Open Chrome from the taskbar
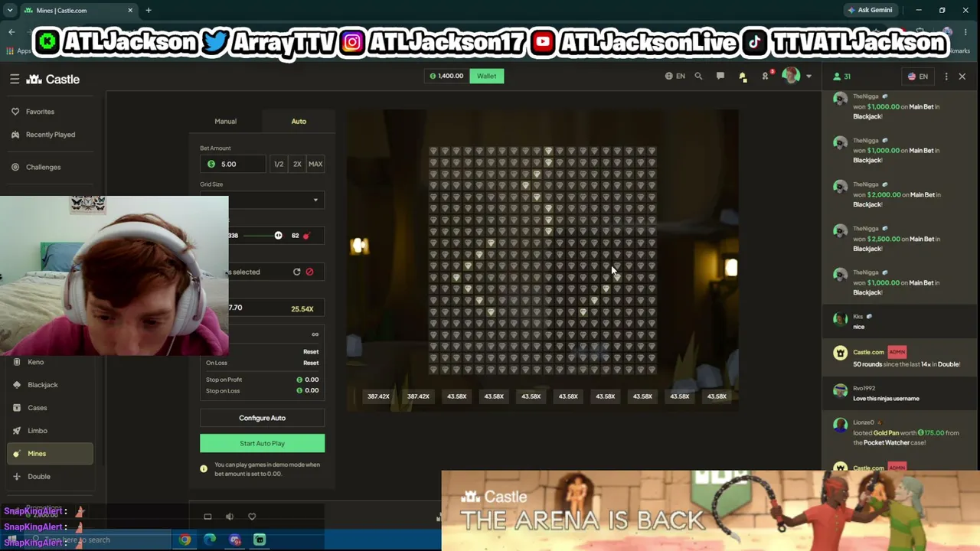980x551 pixels. click(185, 540)
